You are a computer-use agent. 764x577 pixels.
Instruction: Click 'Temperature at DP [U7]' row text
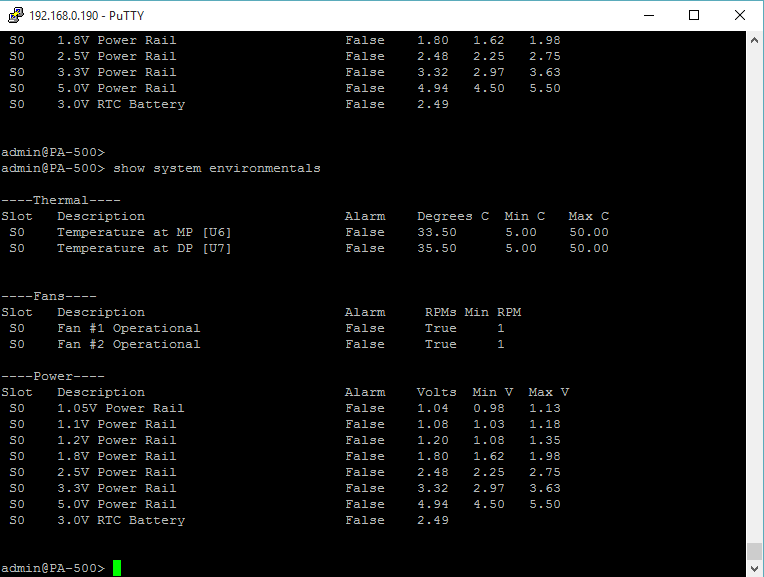(x=144, y=249)
